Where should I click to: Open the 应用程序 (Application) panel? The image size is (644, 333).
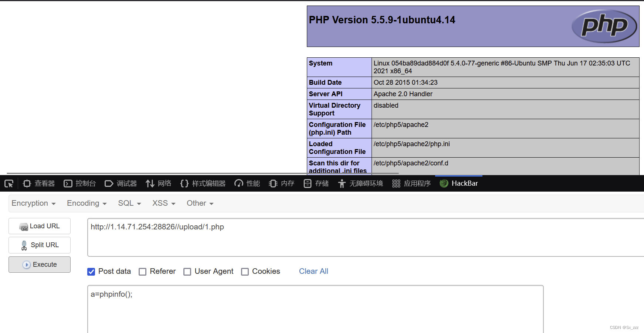[411, 183]
